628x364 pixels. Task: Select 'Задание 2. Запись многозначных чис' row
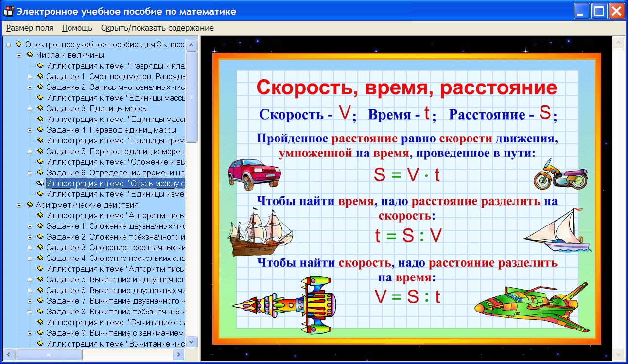(116, 87)
